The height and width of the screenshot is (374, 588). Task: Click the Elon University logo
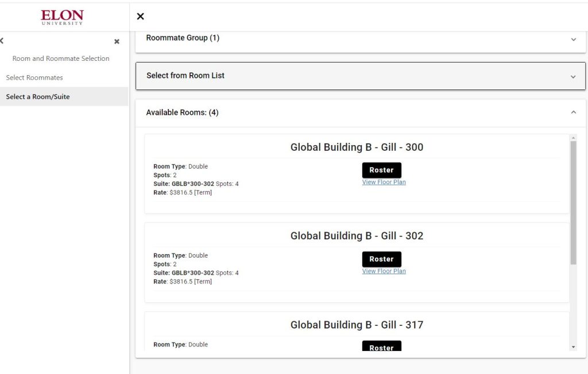62,17
